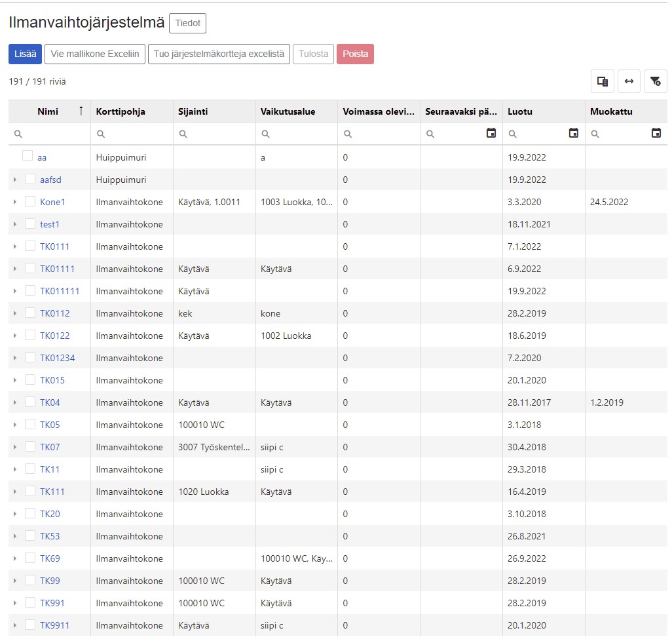Image resolution: width=672 pixels, height=641 pixels.
Task: Sort by Voimassa olevi... column header
Action: coord(379,111)
